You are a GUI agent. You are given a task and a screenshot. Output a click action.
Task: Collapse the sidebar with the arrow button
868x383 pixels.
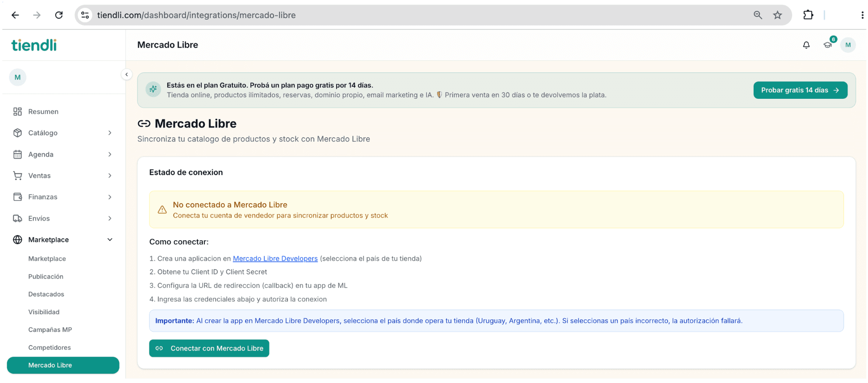click(127, 74)
